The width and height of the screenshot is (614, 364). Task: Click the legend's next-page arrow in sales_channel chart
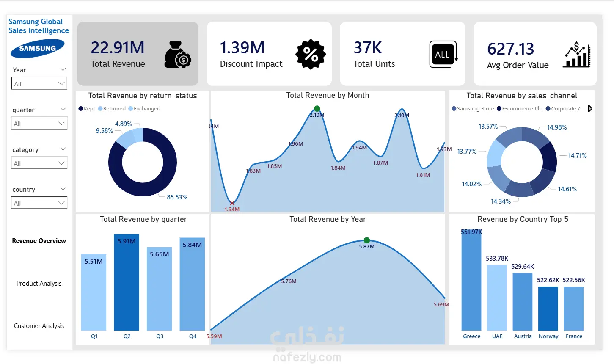590,109
